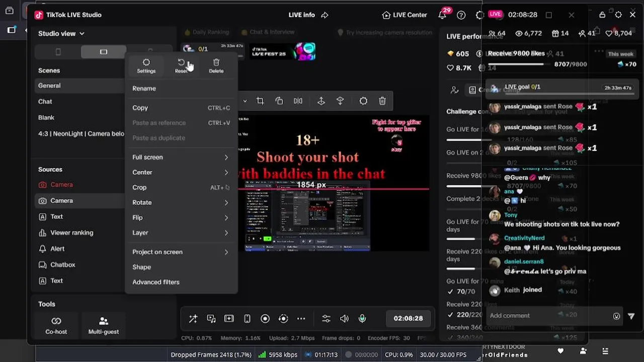Select the crop tool above the preview

pyautogui.click(x=260, y=101)
